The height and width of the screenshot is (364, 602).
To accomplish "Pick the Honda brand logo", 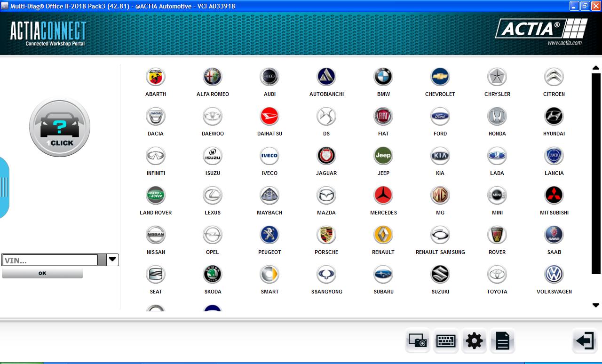I will (x=497, y=116).
